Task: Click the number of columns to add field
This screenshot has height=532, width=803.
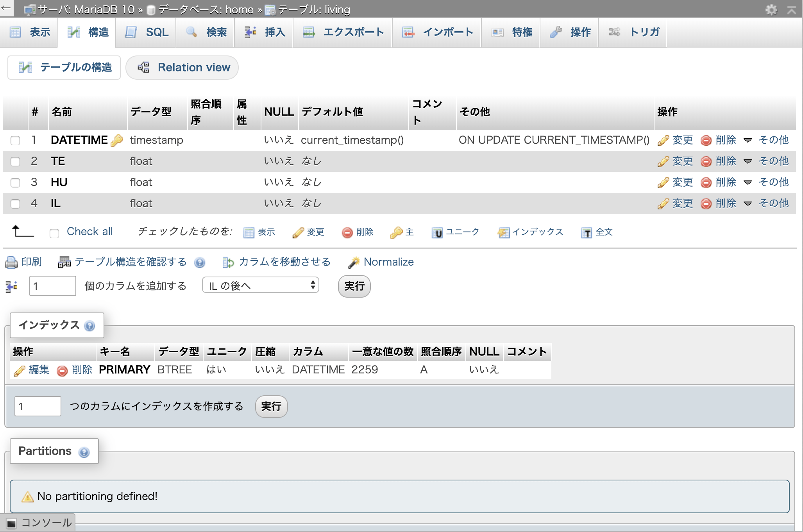Action: [x=52, y=286]
